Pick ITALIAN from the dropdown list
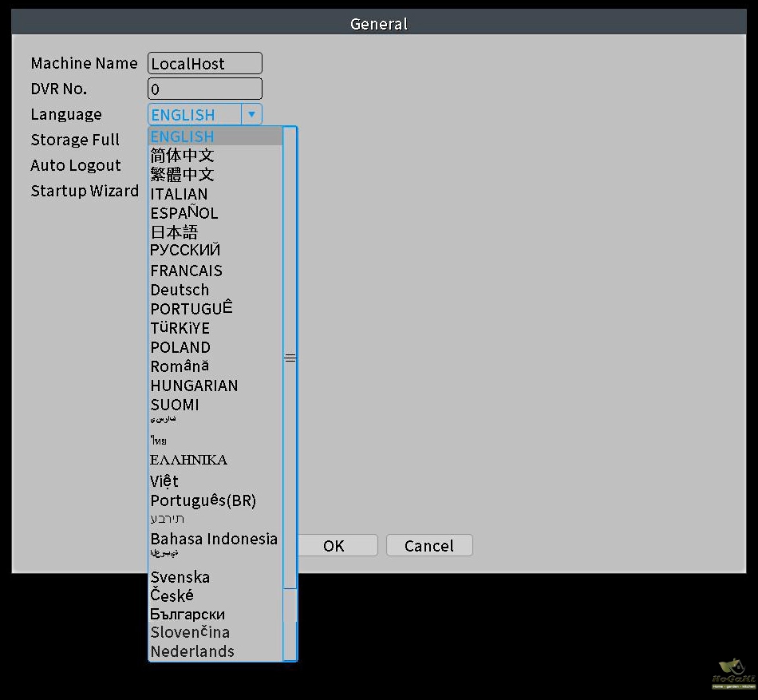This screenshot has height=700, width=758. 180,194
